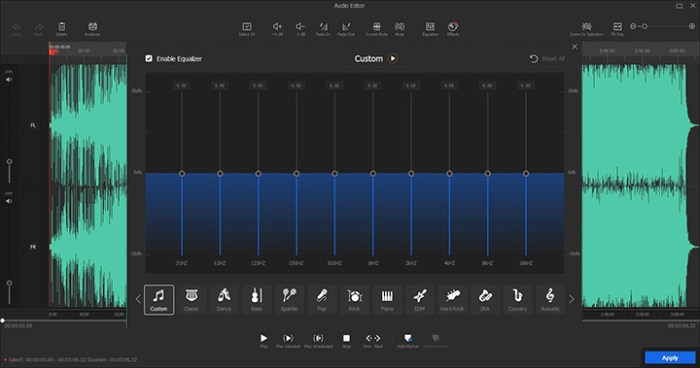This screenshot has height=368, width=700.
Task: Click the Undo toolbar icon
Action: (17, 27)
